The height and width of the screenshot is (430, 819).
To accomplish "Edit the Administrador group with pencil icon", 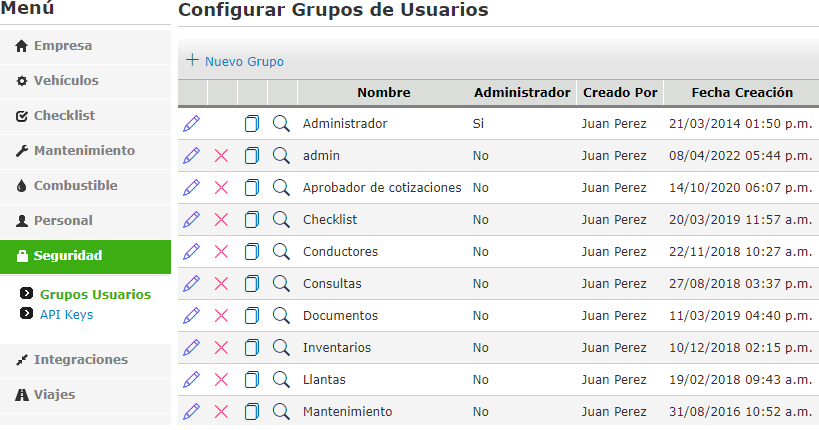I will tap(192, 124).
